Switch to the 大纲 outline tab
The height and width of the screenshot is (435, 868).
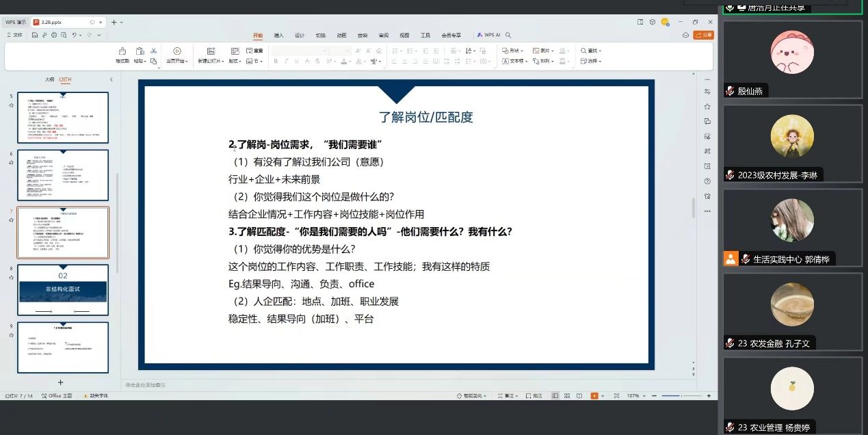tap(49, 79)
